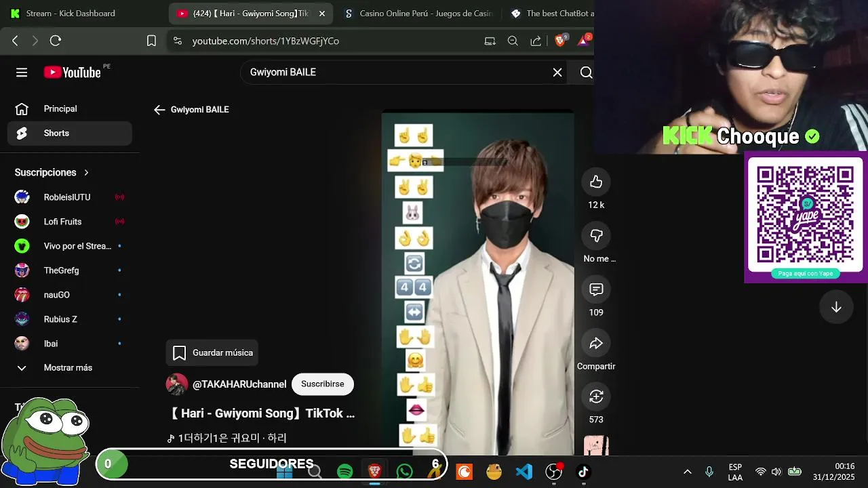
Task: Bookmark this page in Brave
Action: pyautogui.click(x=152, y=41)
